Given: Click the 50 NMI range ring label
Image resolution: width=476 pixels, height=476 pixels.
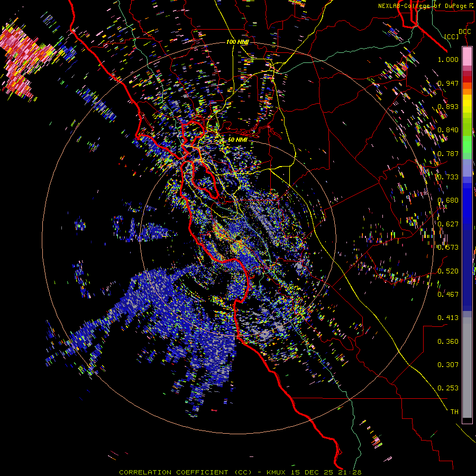Looking at the screenshot, I should click(237, 140).
